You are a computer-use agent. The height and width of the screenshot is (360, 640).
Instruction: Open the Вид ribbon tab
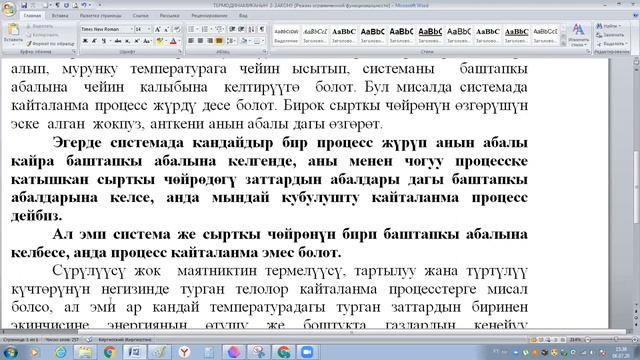click(x=243, y=16)
